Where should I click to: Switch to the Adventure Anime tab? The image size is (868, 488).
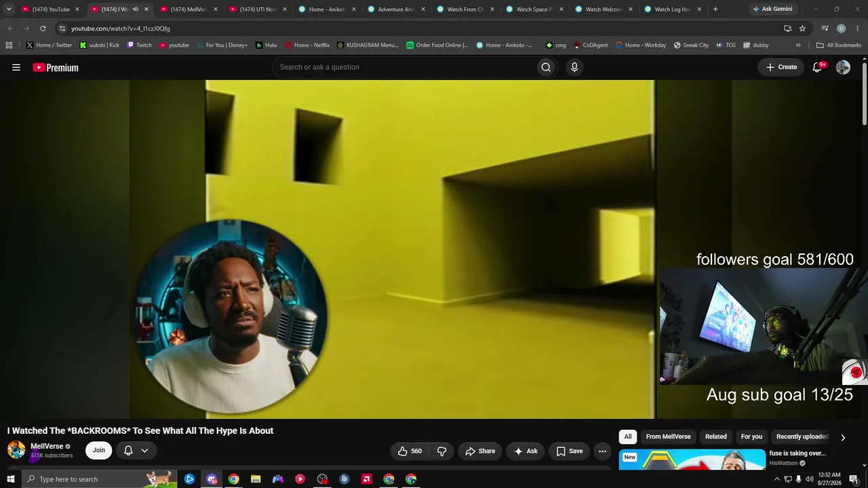click(x=395, y=9)
